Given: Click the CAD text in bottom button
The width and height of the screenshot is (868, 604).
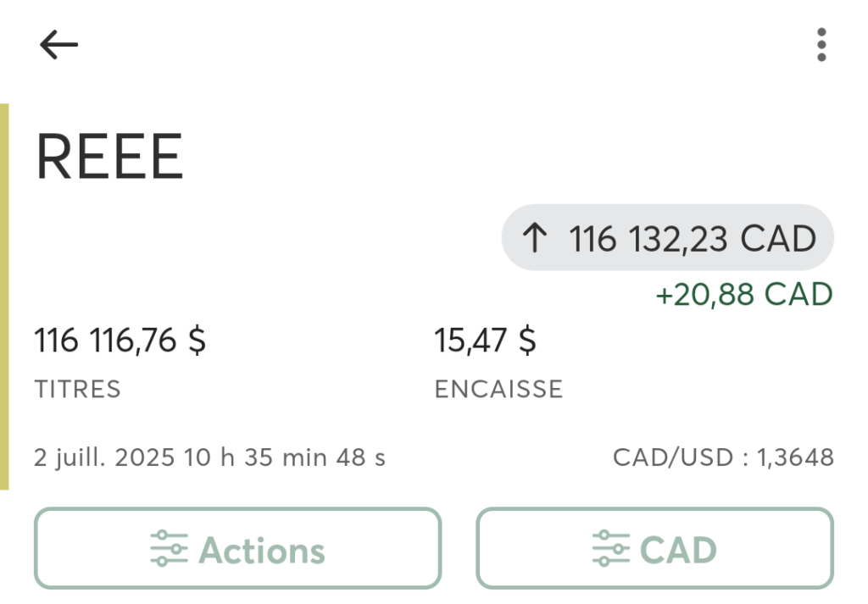Looking at the screenshot, I should (x=678, y=550).
